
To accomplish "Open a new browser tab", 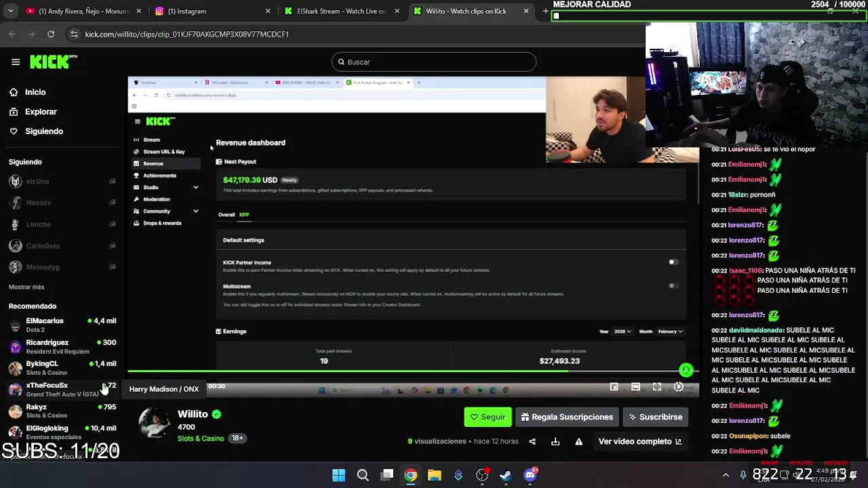I will [x=545, y=11].
